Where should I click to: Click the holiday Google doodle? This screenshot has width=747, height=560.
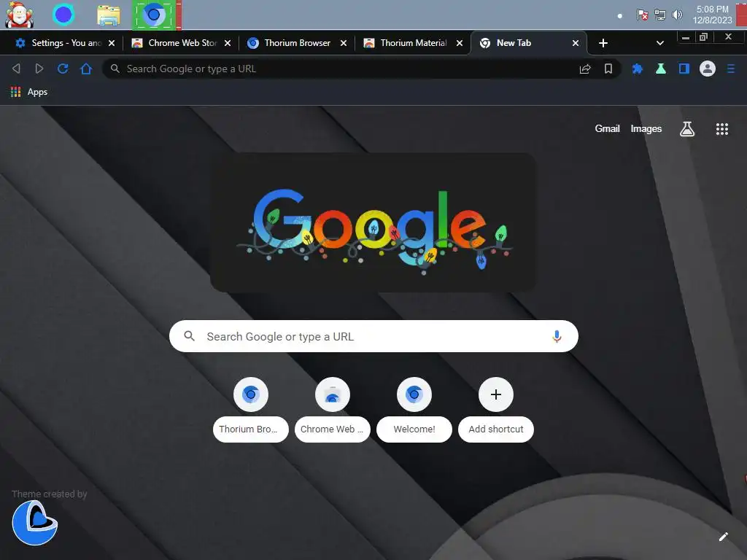[x=373, y=223]
